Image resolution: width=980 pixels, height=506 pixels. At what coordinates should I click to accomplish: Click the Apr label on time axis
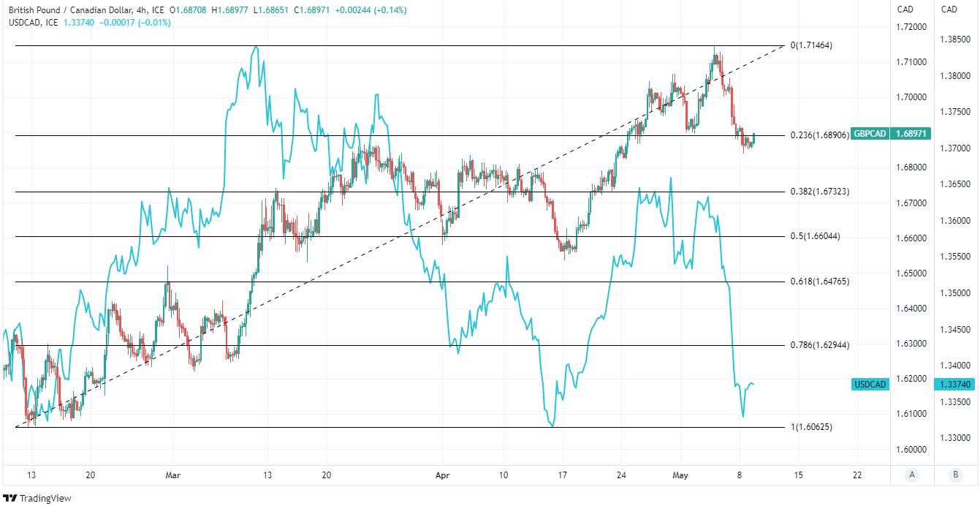point(441,475)
